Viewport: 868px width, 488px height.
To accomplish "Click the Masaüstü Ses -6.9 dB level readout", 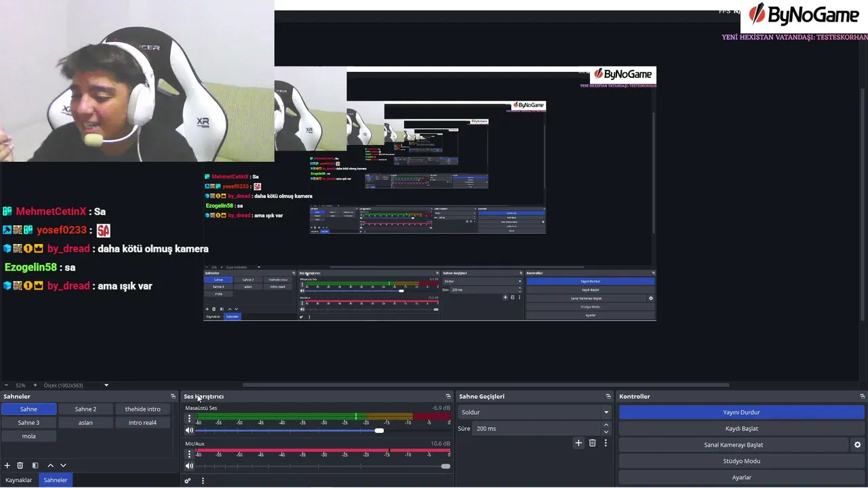I will 441,408.
